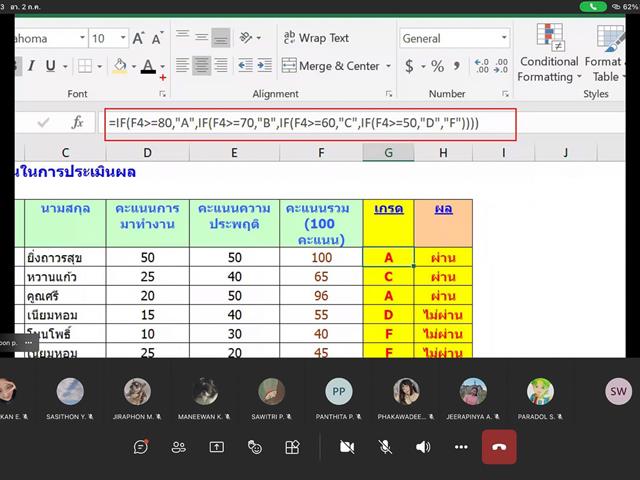The width and height of the screenshot is (640, 480).
Task: Open the underline style dropdown arrow
Action: tap(65, 66)
